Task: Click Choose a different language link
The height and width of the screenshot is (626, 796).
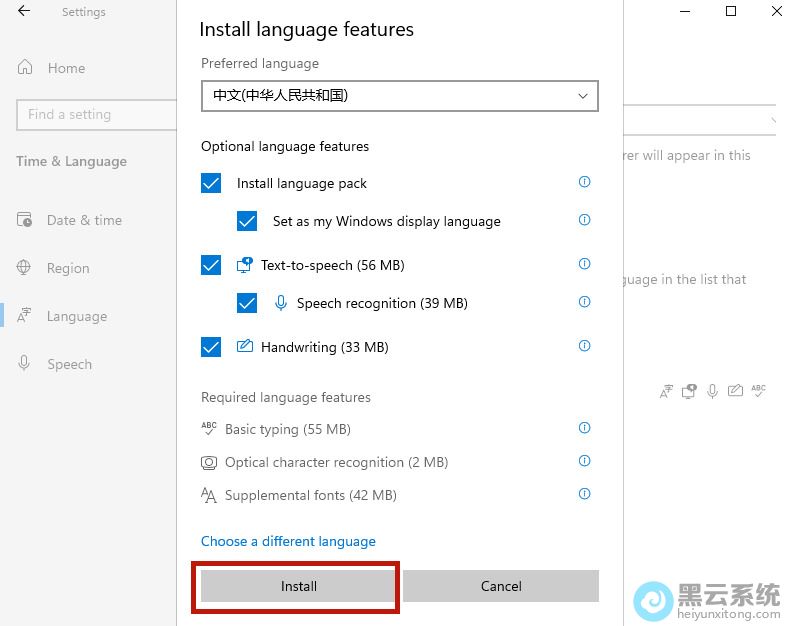Action: (x=288, y=541)
